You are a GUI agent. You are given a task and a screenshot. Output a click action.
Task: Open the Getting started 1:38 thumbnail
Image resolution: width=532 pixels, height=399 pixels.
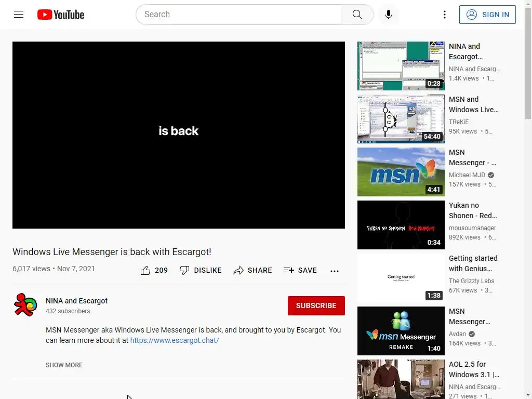point(401,277)
